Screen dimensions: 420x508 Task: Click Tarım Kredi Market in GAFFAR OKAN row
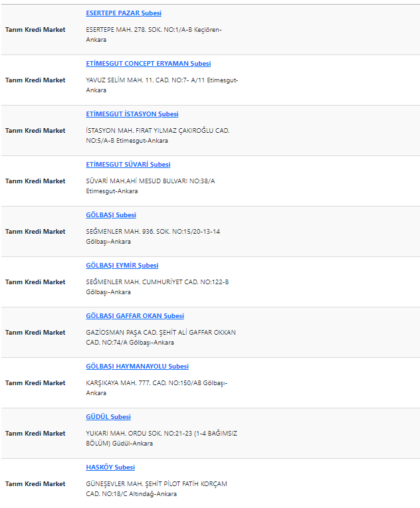(x=35, y=333)
